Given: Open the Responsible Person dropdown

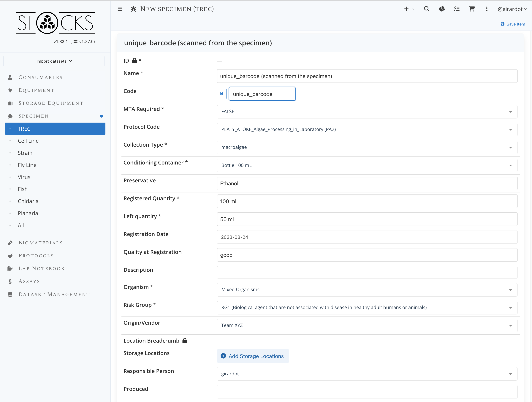Looking at the screenshot, I should pyautogui.click(x=367, y=374).
